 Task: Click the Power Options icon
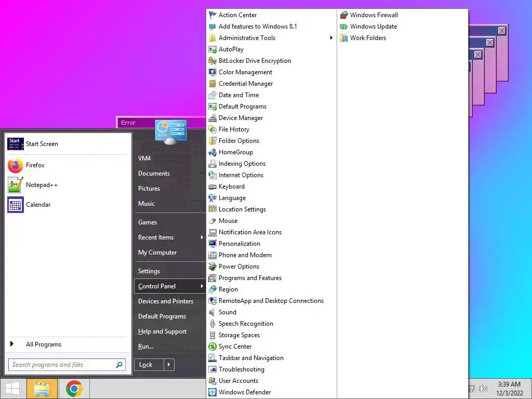point(212,267)
